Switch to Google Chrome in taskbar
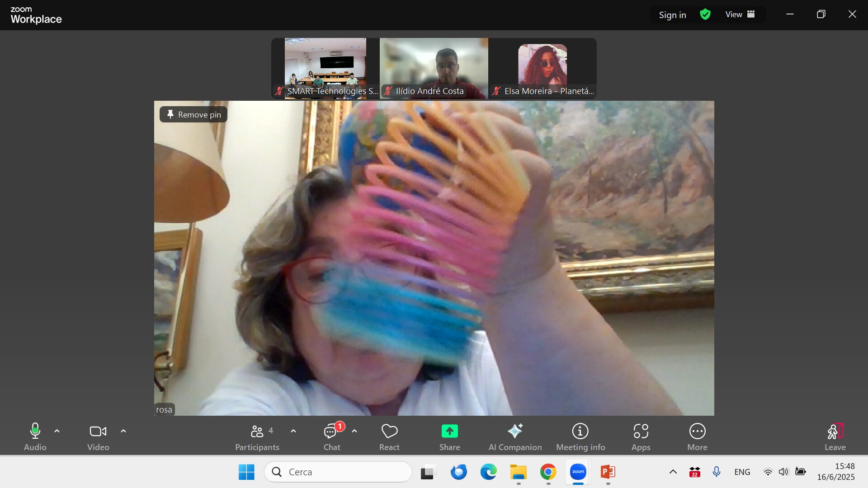868x488 pixels. point(548,472)
